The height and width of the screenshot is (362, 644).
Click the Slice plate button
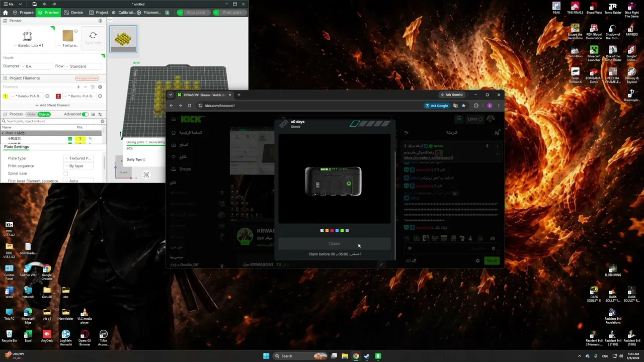click(196, 13)
